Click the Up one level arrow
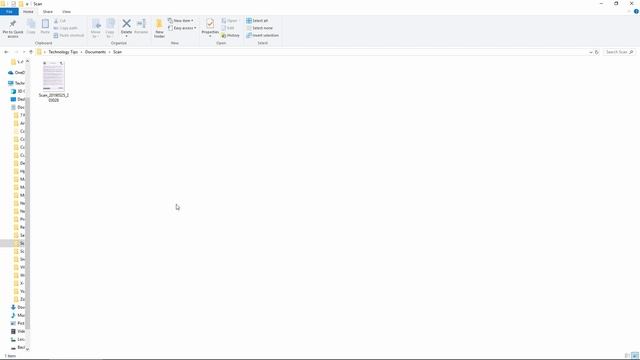640x360 pixels. 31,52
